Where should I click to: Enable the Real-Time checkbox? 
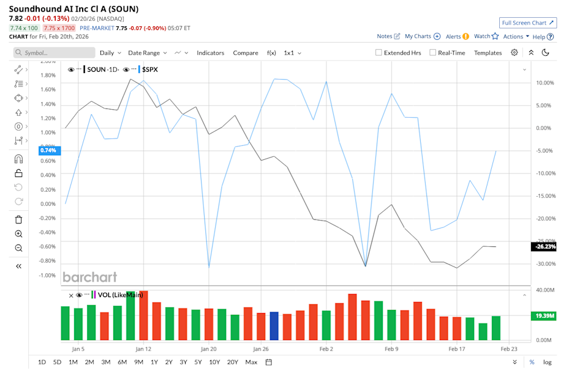coord(433,53)
